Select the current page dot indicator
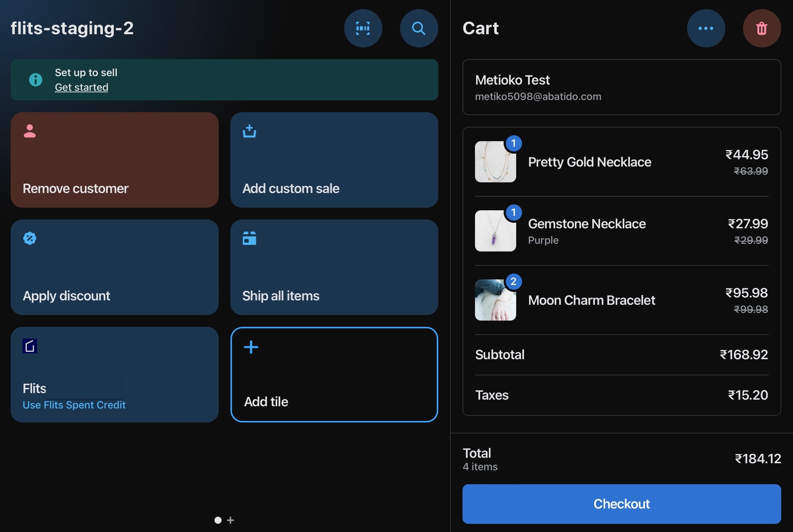The image size is (793, 532). point(218,520)
